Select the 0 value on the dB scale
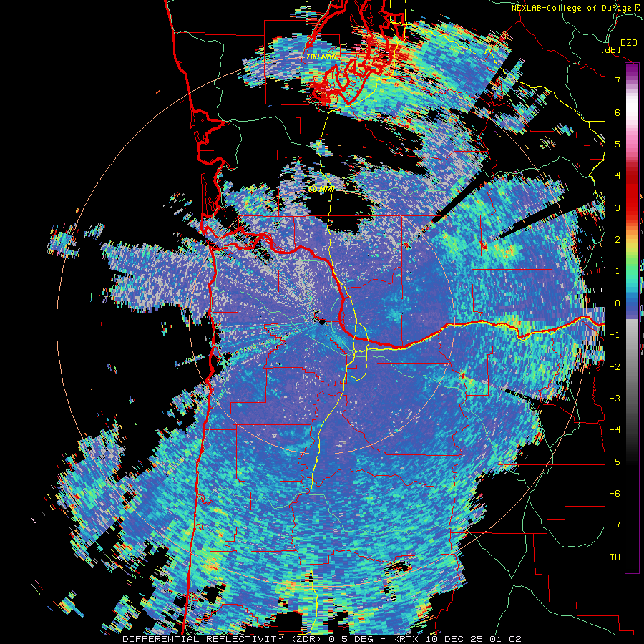The height and width of the screenshot is (644, 644). point(618,303)
